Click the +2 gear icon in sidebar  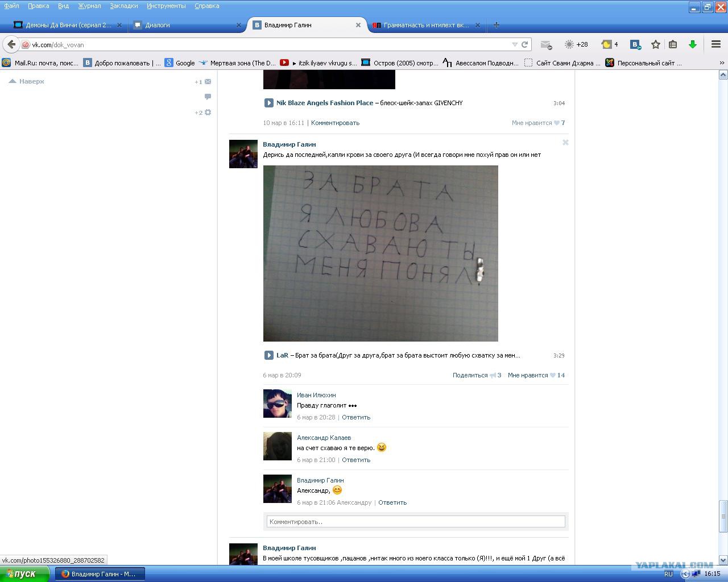(203, 113)
